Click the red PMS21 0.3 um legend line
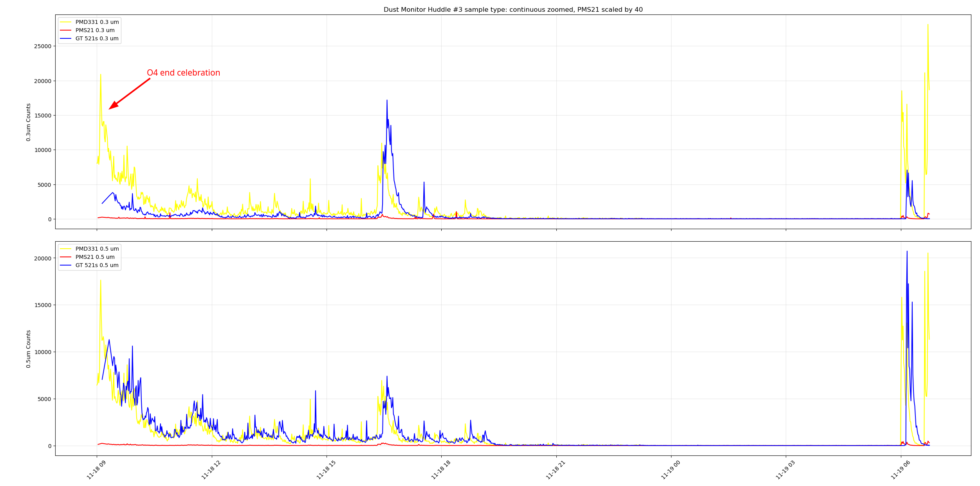The height and width of the screenshot is (486, 980). coord(65,31)
